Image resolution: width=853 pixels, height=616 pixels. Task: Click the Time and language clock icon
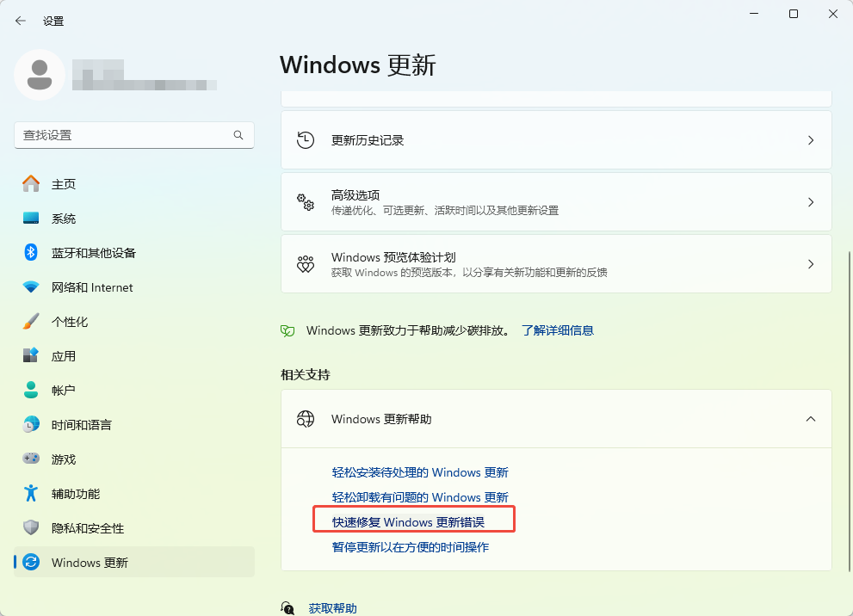pyautogui.click(x=31, y=425)
